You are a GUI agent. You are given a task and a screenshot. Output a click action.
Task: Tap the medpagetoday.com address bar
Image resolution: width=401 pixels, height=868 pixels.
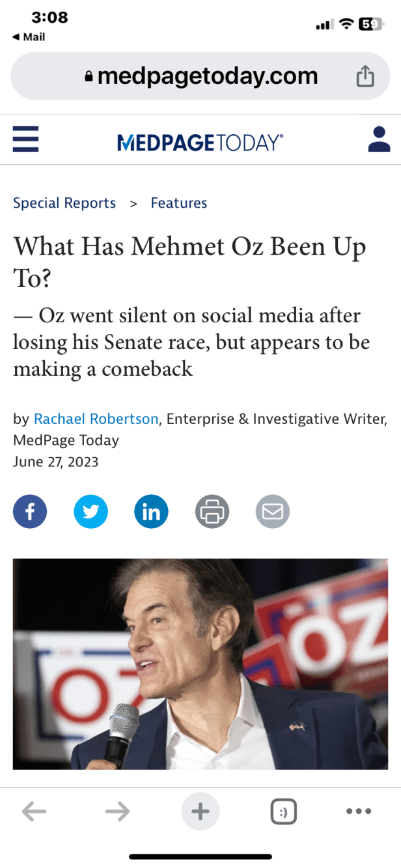[202, 77]
